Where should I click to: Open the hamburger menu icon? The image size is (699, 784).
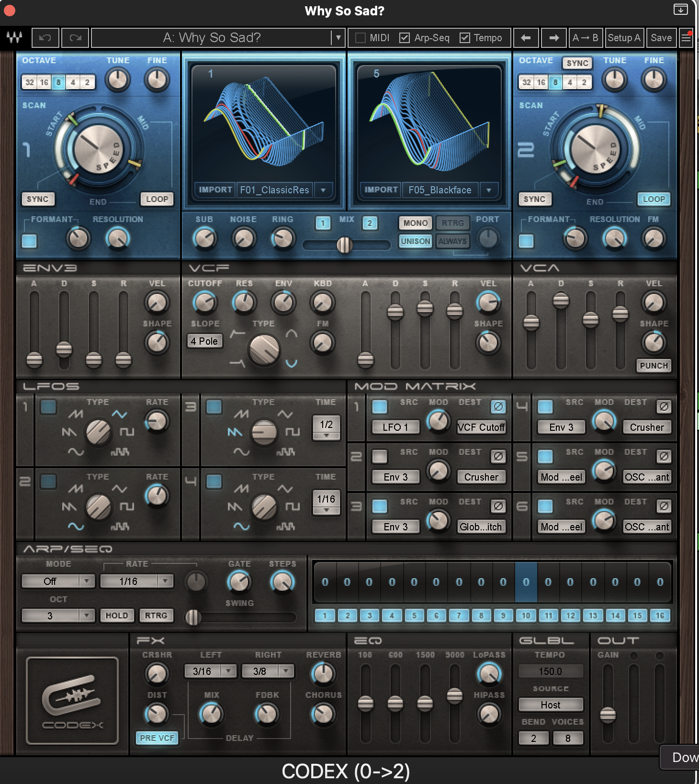(687, 38)
